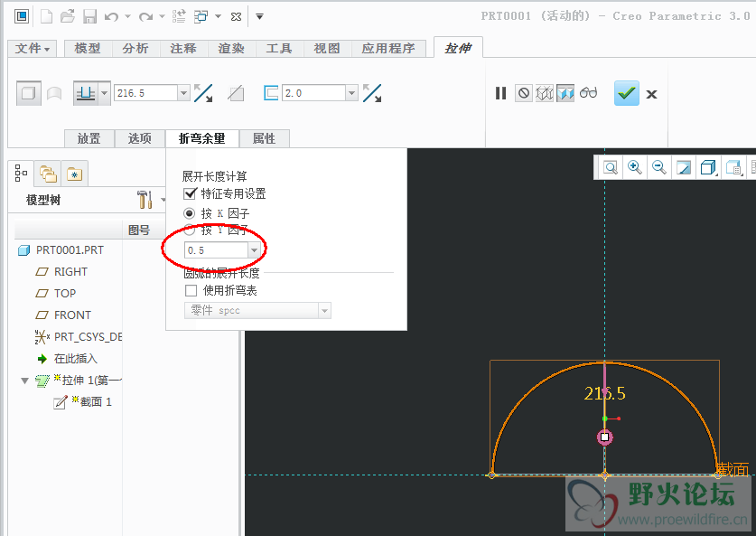Create a new file from quick access toolbar
The height and width of the screenshot is (536, 756).
pos(46,16)
